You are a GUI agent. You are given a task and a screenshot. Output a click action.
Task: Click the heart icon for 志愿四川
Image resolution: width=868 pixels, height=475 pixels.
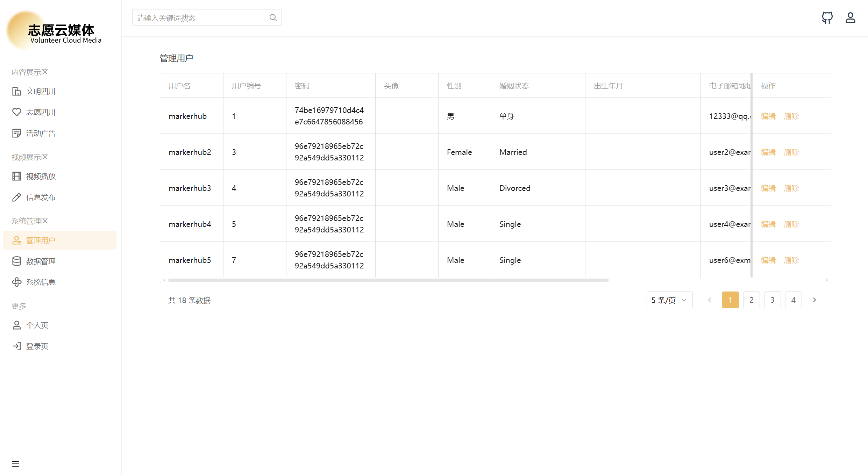pos(16,112)
